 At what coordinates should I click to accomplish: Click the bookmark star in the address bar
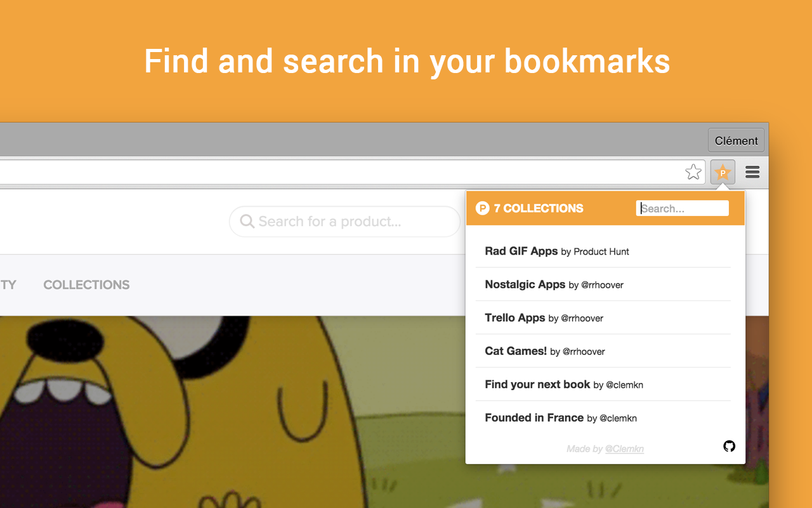[x=693, y=171]
